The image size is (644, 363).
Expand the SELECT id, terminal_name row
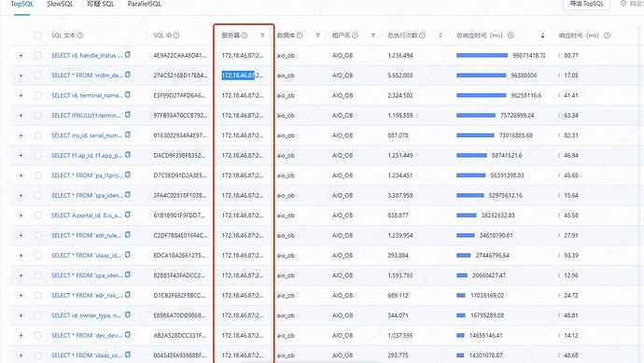[21, 96]
